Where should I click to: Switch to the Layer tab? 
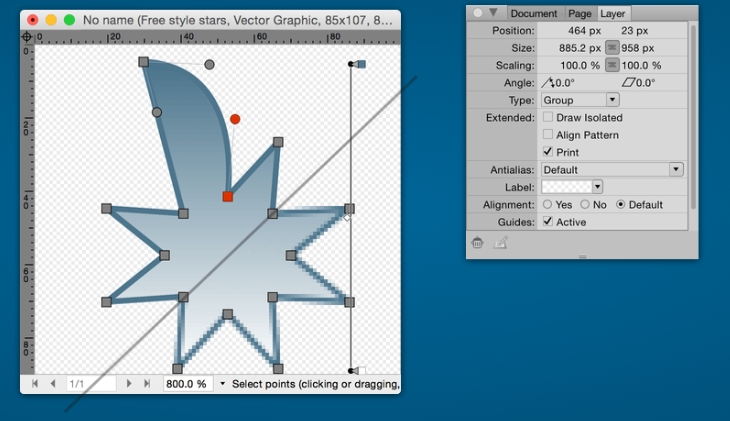[x=613, y=14]
